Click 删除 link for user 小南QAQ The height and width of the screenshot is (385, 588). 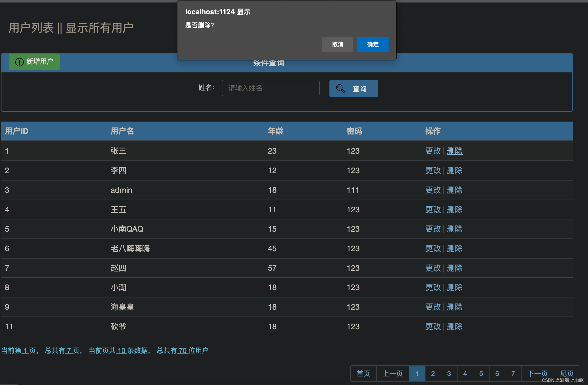(455, 229)
